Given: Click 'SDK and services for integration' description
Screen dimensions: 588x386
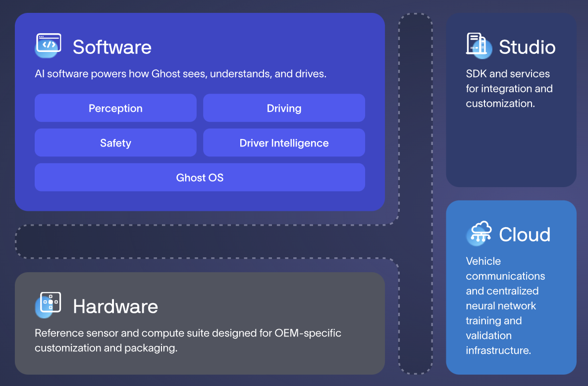Looking at the screenshot, I should (x=509, y=89).
